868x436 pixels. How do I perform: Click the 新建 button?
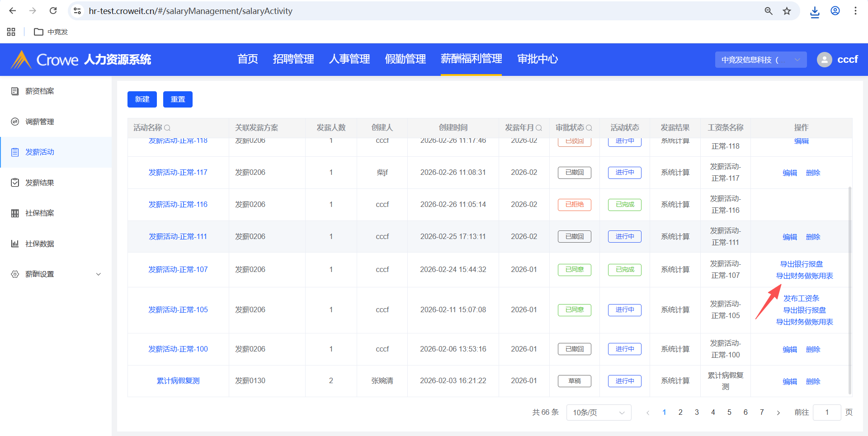click(x=142, y=99)
